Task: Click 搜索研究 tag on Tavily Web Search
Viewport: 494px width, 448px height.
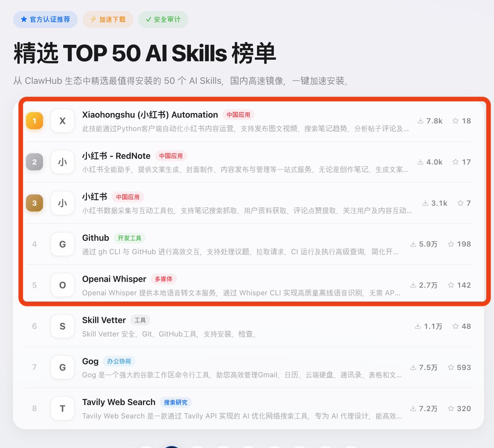Action: tap(176, 402)
